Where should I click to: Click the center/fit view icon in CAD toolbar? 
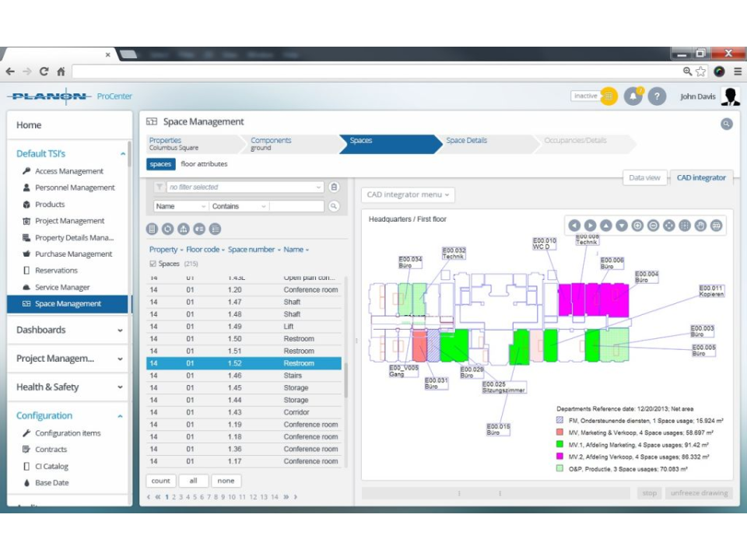[669, 226]
